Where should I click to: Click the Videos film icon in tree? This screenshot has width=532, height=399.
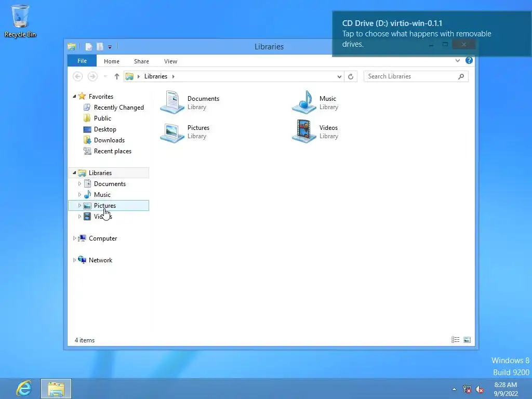87,216
